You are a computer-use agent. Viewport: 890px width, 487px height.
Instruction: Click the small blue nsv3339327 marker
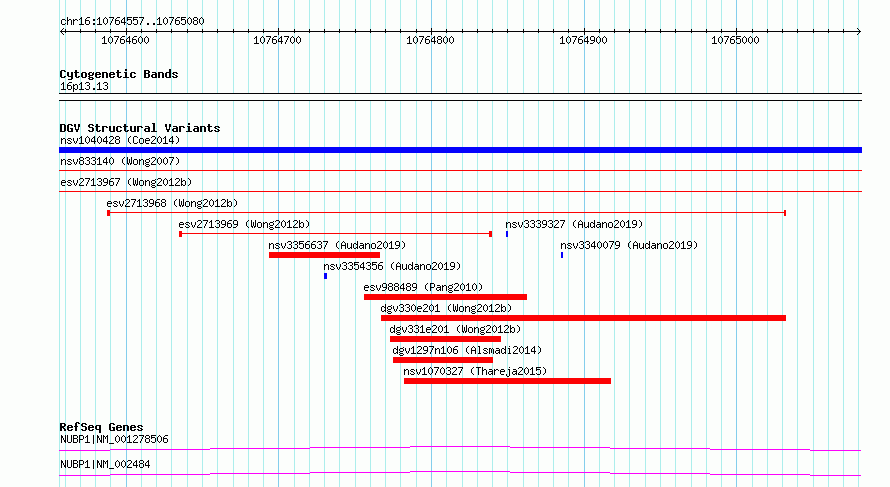coord(507,234)
